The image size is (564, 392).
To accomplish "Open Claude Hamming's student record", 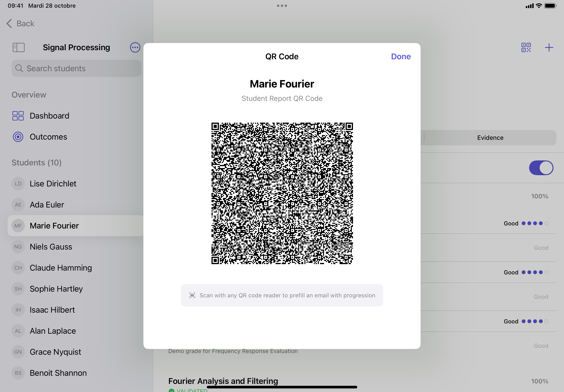I will [61, 268].
